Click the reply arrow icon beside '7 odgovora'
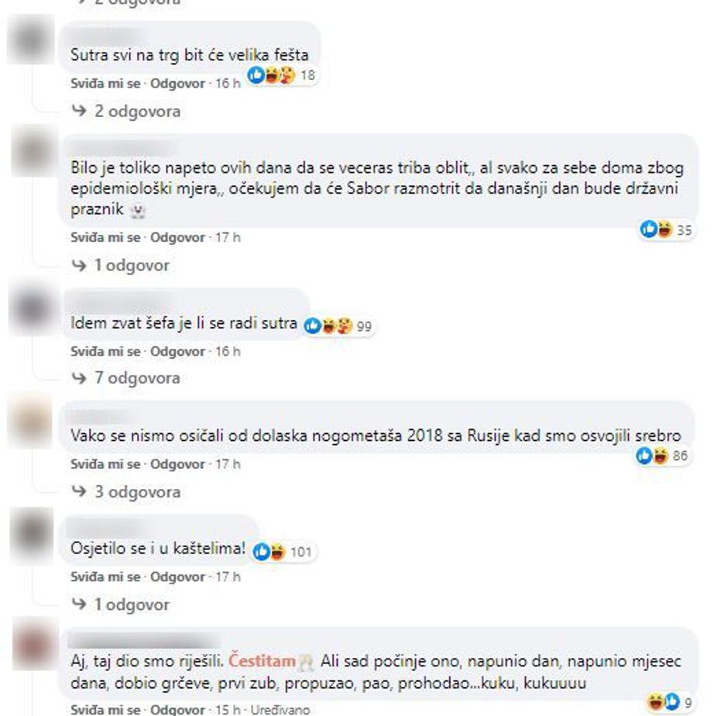728x716 pixels. click(x=80, y=378)
